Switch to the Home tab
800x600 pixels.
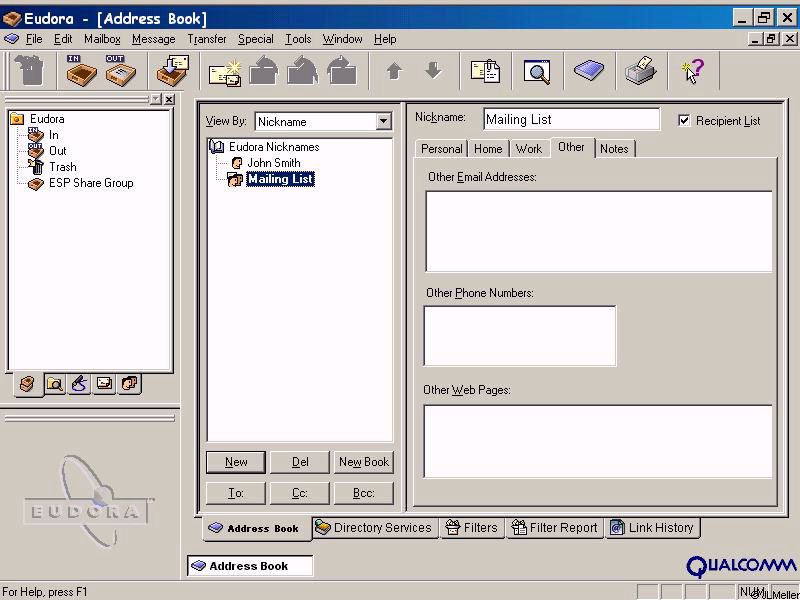coord(488,149)
